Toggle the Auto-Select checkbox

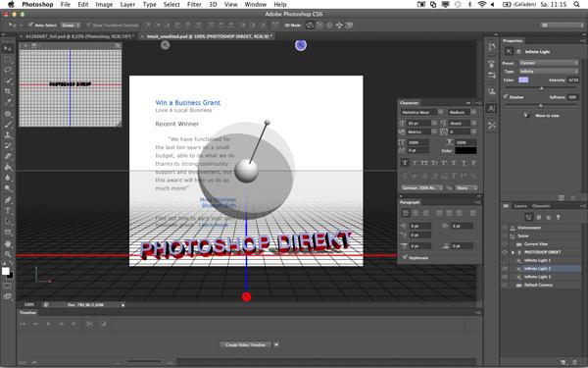pos(30,25)
